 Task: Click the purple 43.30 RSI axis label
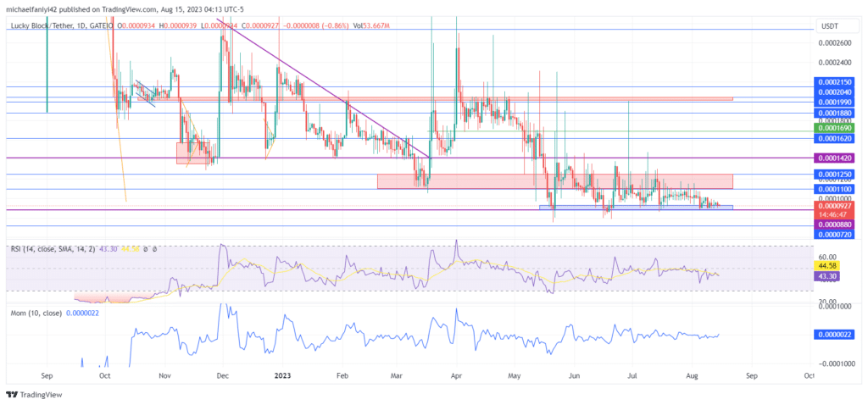(x=829, y=275)
